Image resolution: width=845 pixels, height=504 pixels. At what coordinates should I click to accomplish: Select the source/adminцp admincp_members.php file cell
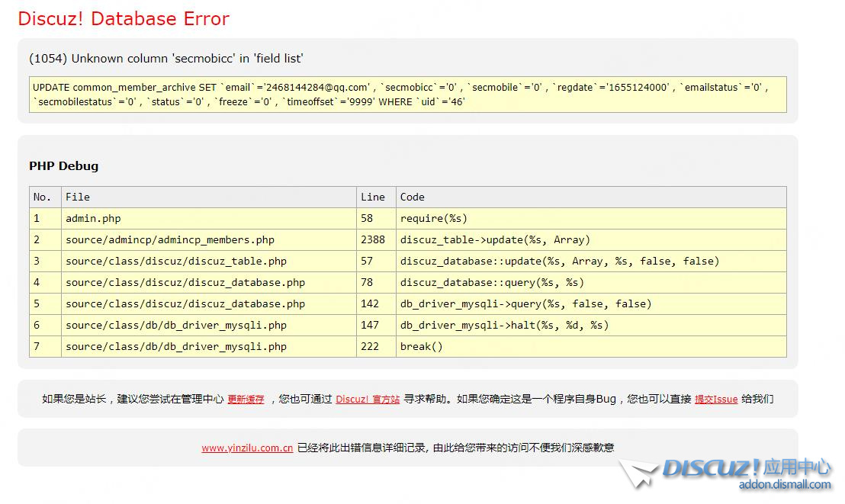coord(209,240)
